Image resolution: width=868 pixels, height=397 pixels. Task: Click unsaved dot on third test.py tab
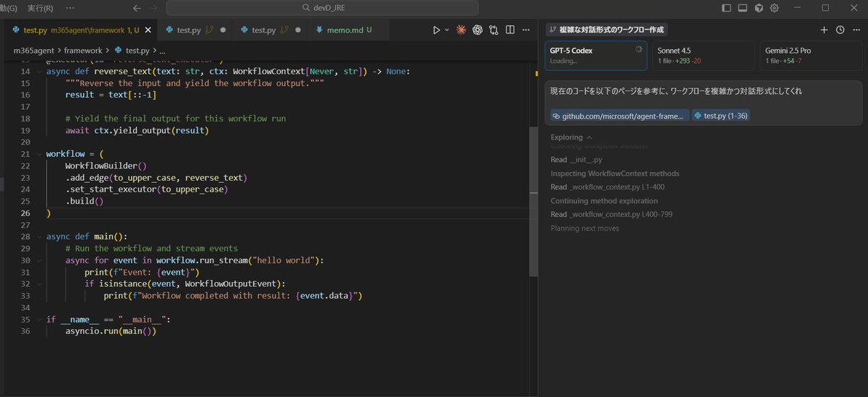pyautogui.click(x=298, y=30)
